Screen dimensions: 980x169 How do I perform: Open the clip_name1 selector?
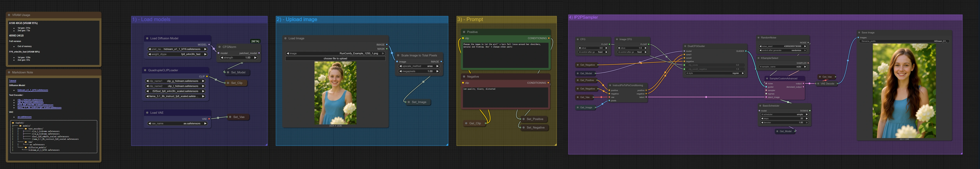click(176, 81)
